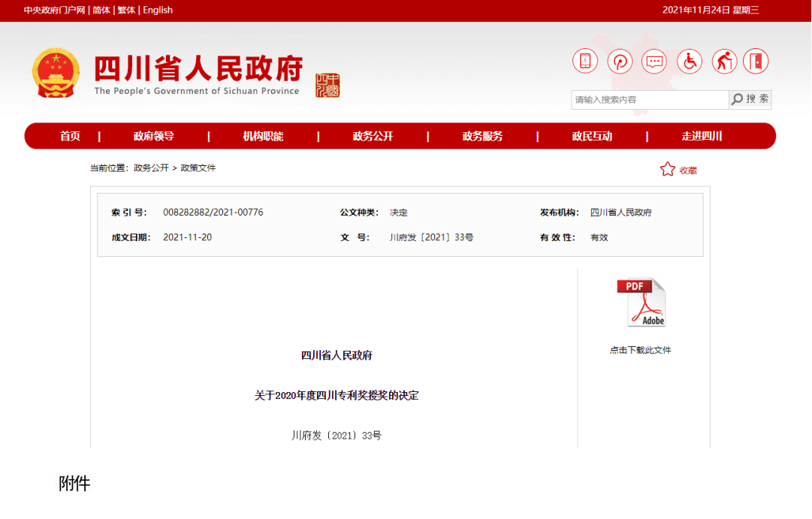Screen dimensions: 812x519
Task: Click 政务公开 in the breadcrumb
Action: [x=151, y=167]
